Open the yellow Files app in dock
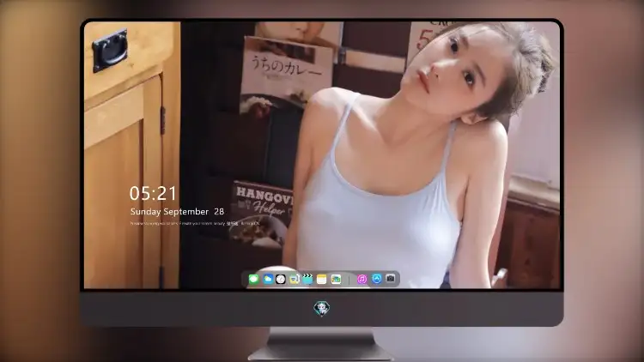This screenshot has width=644, height=362. click(294, 280)
